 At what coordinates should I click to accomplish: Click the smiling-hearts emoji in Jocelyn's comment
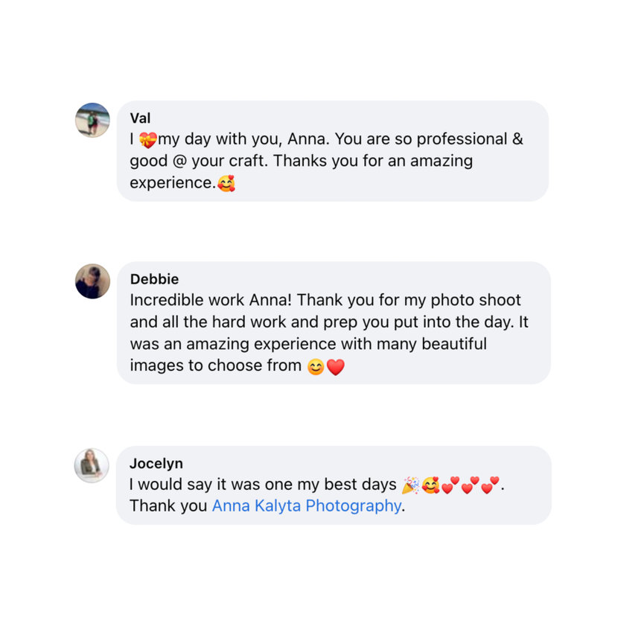(x=430, y=485)
